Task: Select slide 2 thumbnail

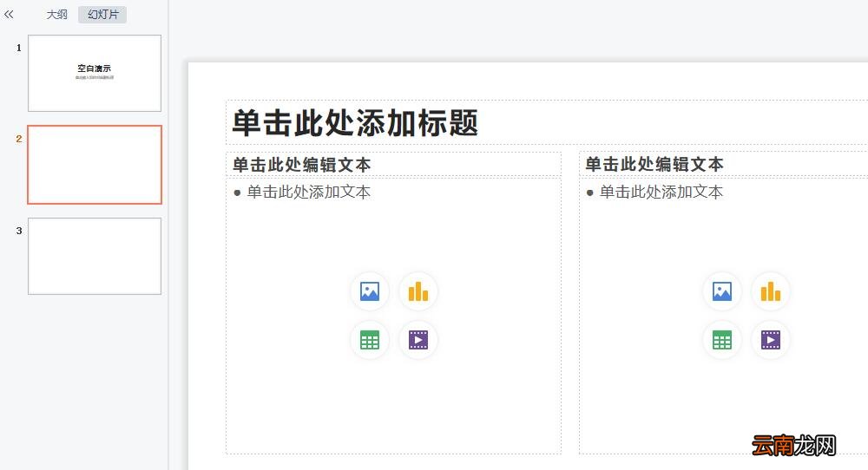Action: coord(95,165)
